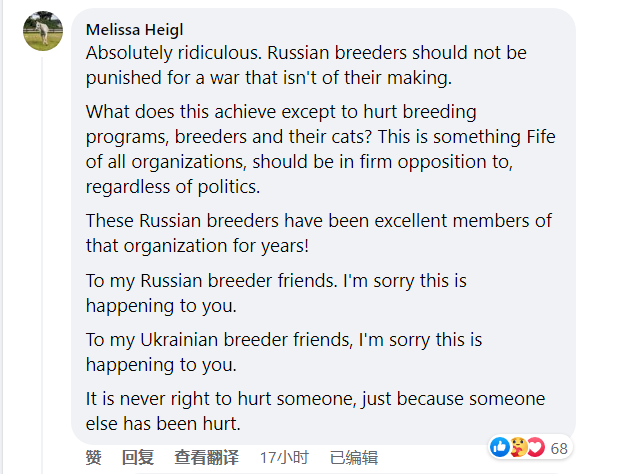Click the phrase 'regardless of politics'

[x=173, y=184]
